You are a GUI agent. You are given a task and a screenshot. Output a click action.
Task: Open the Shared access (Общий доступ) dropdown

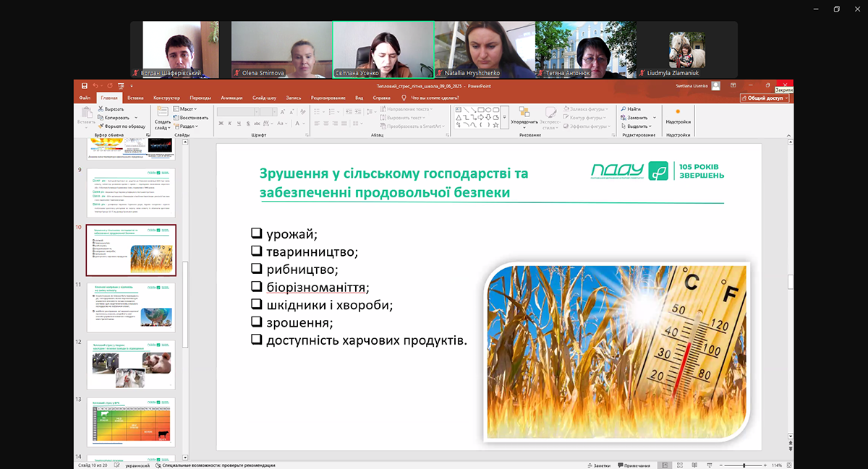766,98
